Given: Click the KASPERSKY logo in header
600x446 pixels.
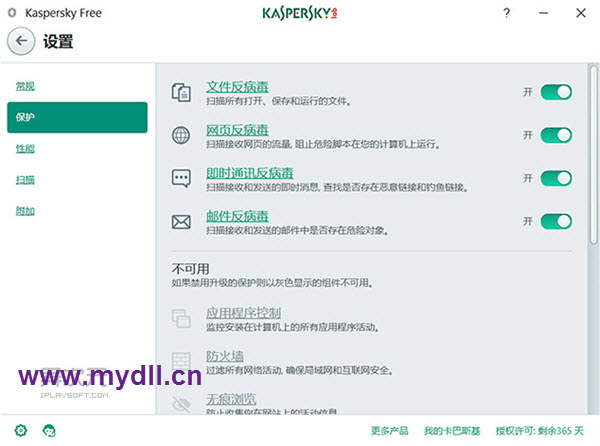Looking at the screenshot, I should pos(300,13).
